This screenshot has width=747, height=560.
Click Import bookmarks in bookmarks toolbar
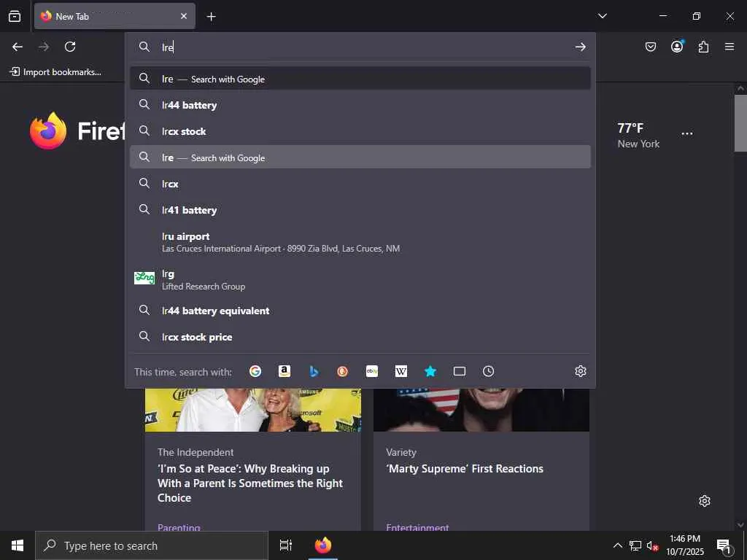(55, 72)
